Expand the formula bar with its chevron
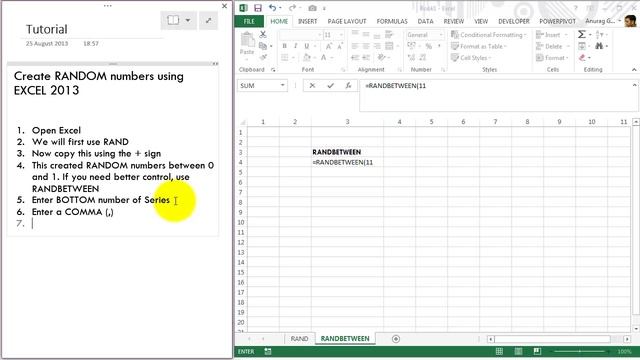The height and width of the screenshot is (360, 640). click(634, 85)
